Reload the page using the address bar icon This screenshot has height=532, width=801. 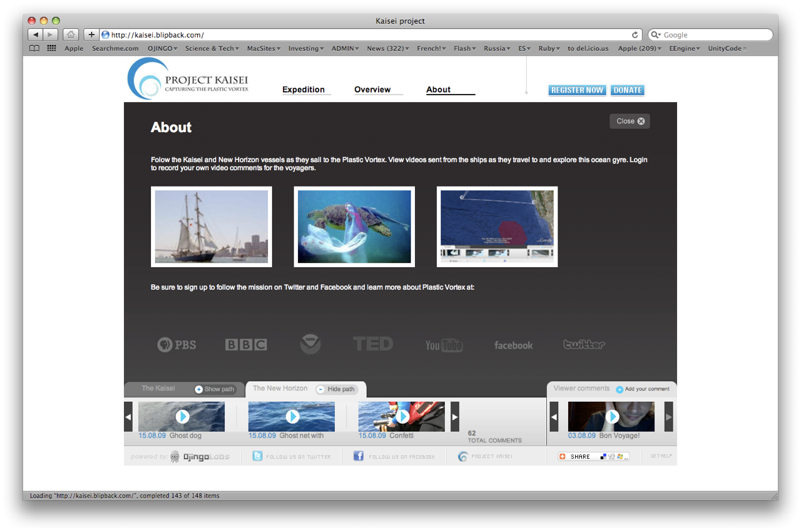point(635,35)
